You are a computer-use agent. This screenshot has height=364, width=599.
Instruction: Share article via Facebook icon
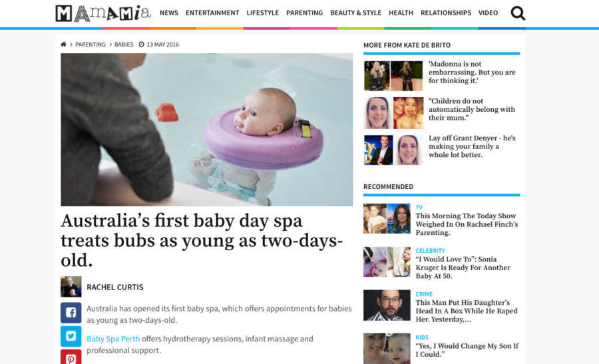pos(71,313)
